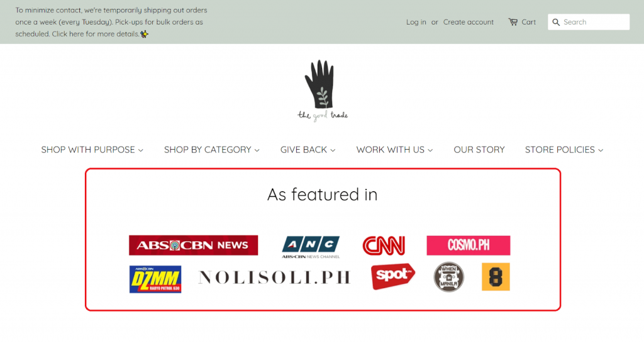The height and width of the screenshot is (343, 644).
Task: Open the ABS-CBN News logo
Action: pos(194,245)
